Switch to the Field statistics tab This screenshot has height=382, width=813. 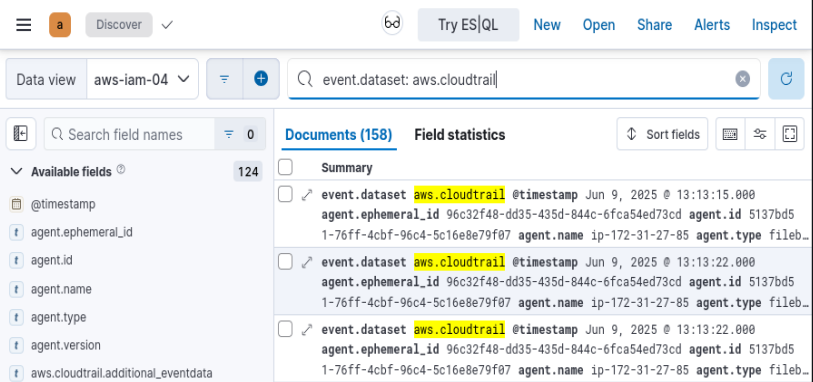(x=459, y=135)
